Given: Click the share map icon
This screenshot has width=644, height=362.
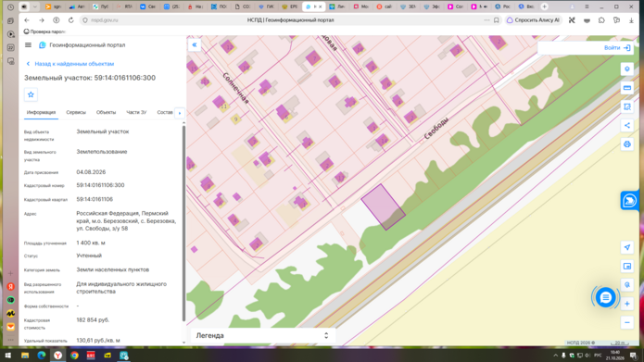Looking at the screenshot, I should [x=626, y=125].
